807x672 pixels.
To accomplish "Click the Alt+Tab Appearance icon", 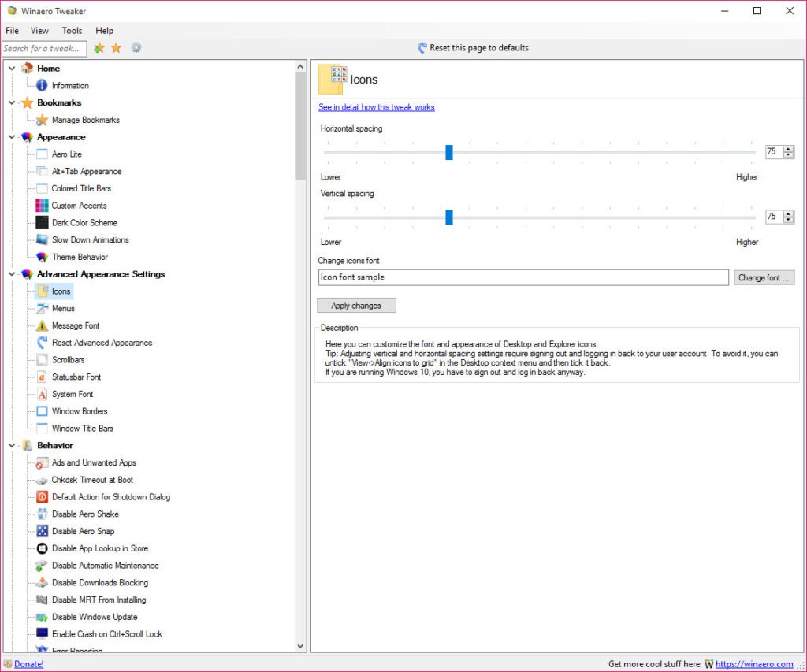I will pos(42,171).
